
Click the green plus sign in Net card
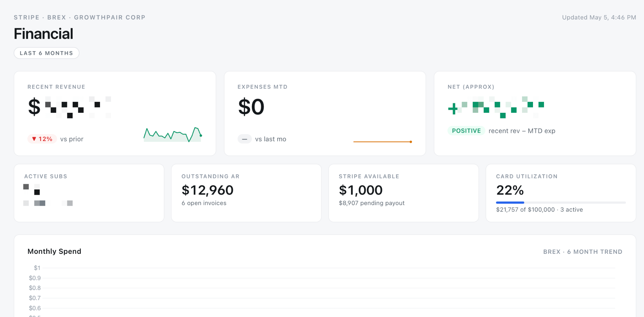[x=453, y=109]
